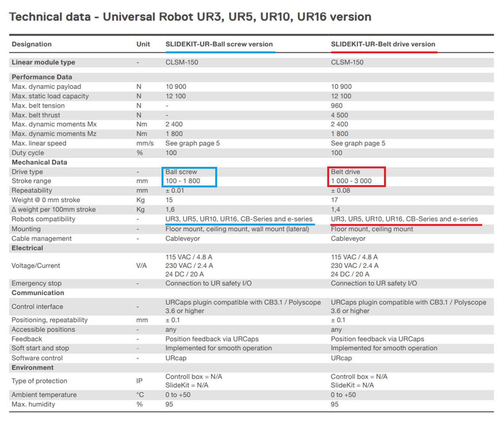Click the Ambient temperature row label
This screenshot has width=504, height=432.
tap(44, 395)
